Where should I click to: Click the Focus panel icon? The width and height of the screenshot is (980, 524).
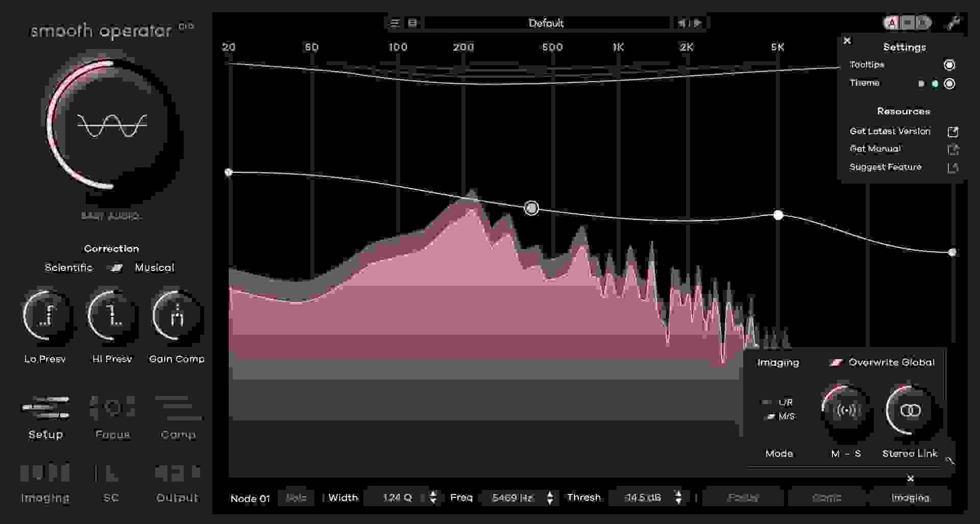pos(112,408)
